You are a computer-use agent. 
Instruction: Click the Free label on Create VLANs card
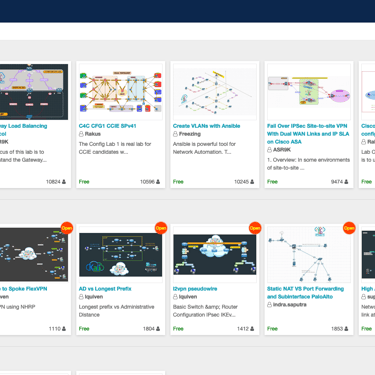tap(178, 182)
